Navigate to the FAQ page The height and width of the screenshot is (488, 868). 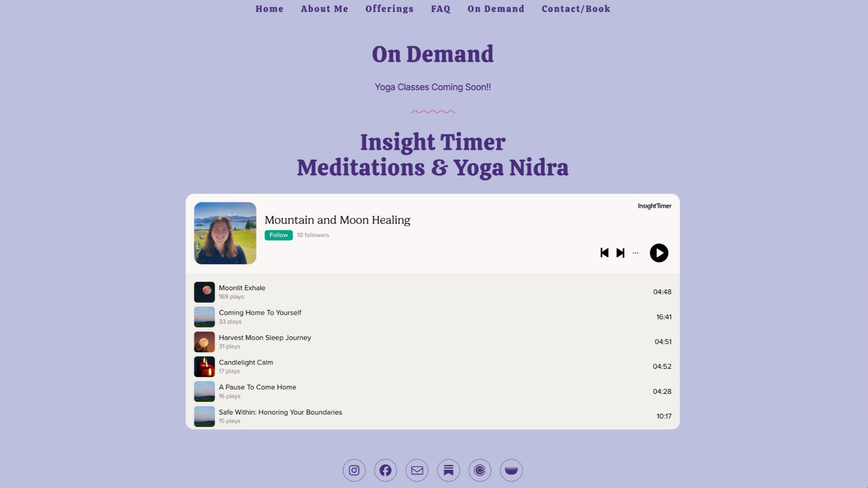[x=441, y=9]
